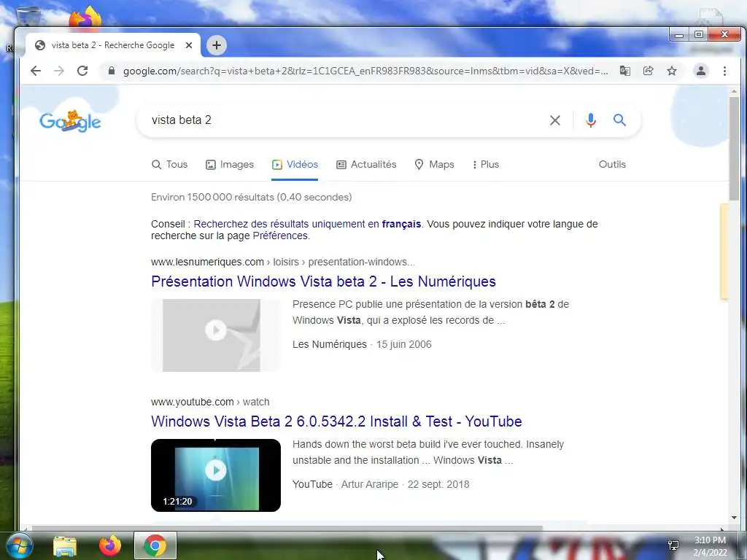The width and height of the screenshot is (747, 560).
Task: Open the Préférences link
Action: point(280,236)
